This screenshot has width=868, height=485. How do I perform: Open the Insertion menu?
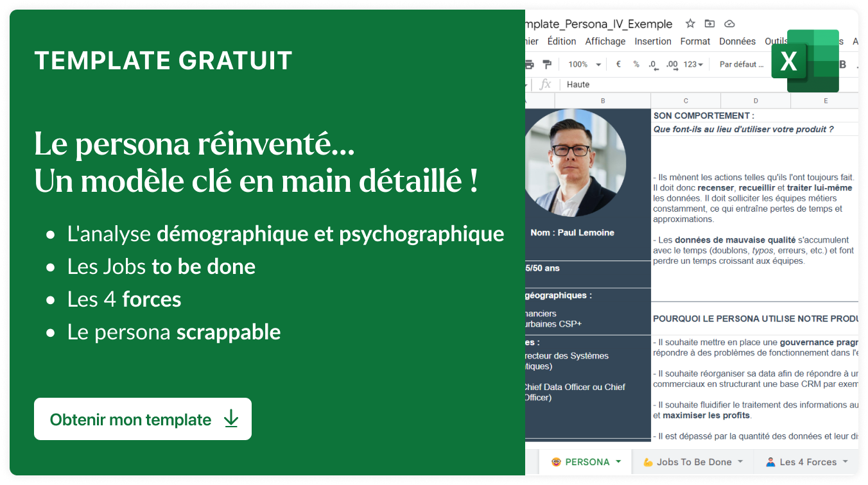coord(653,41)
